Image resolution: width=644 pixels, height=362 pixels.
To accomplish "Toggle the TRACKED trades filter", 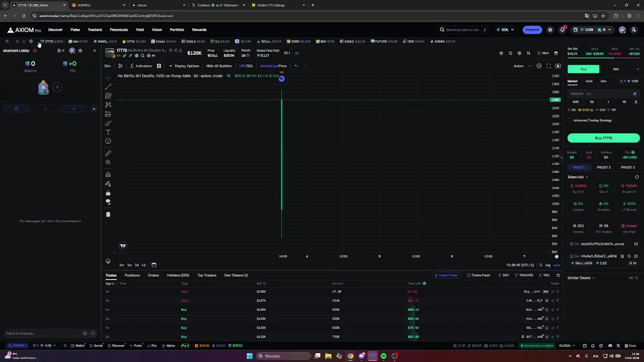I will coord(524,275).
